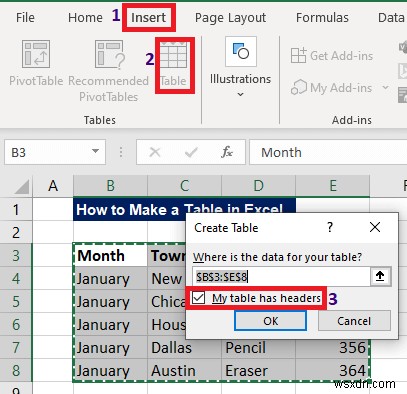Click the cell with value 364

[x=332, y=371]
